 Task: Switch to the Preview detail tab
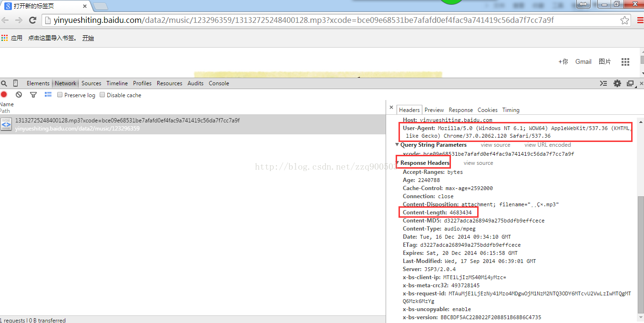click(434, 110)
